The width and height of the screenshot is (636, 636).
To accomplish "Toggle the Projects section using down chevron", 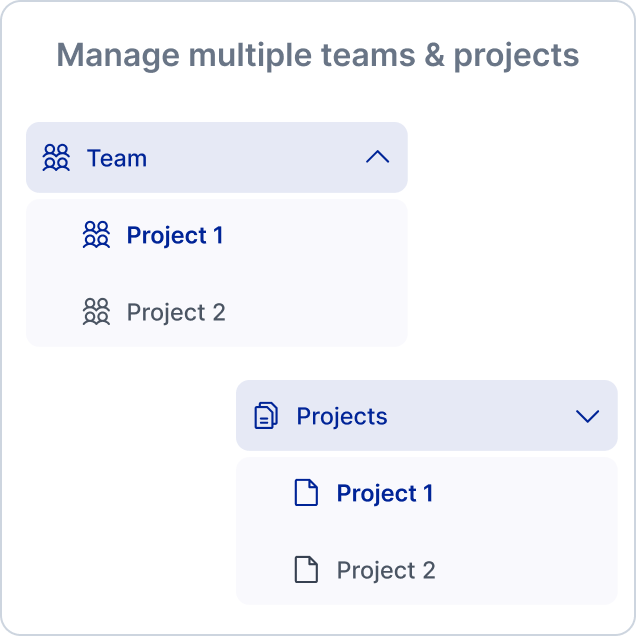I will pyautogui.click(x=587, y=416).
